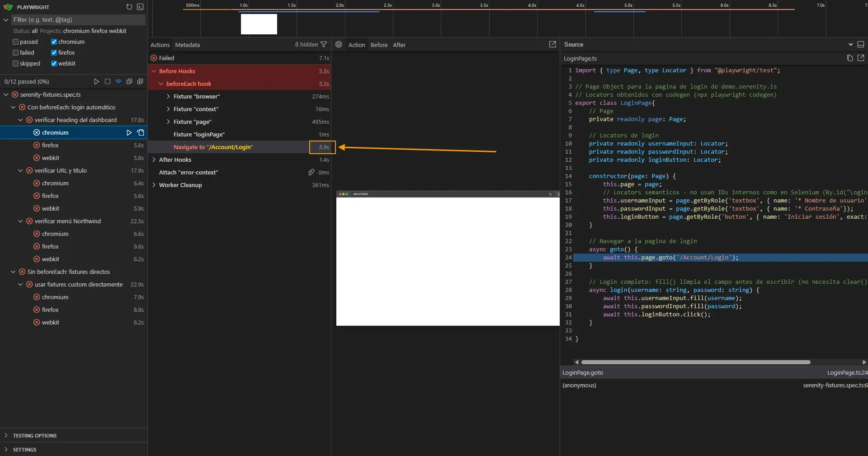The height and width of the screenshot is (456, 868).
Task: Click the stop tests icon
Action: point(107,81)
